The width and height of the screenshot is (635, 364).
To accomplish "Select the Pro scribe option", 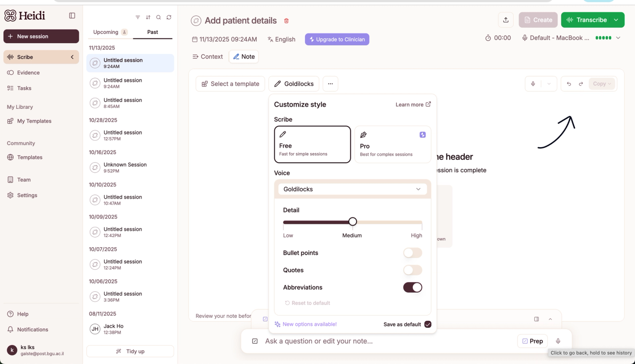I will click(392, 145).
